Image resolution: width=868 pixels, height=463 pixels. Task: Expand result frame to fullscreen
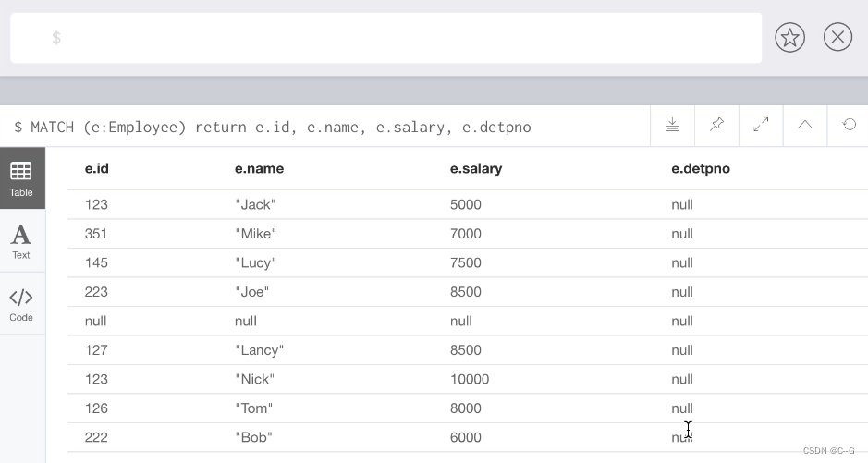click(761, 126)
